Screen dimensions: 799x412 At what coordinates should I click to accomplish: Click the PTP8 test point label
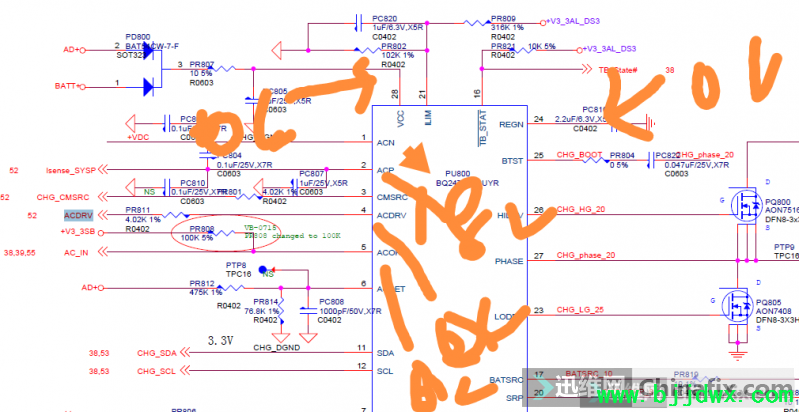(236, 266)
